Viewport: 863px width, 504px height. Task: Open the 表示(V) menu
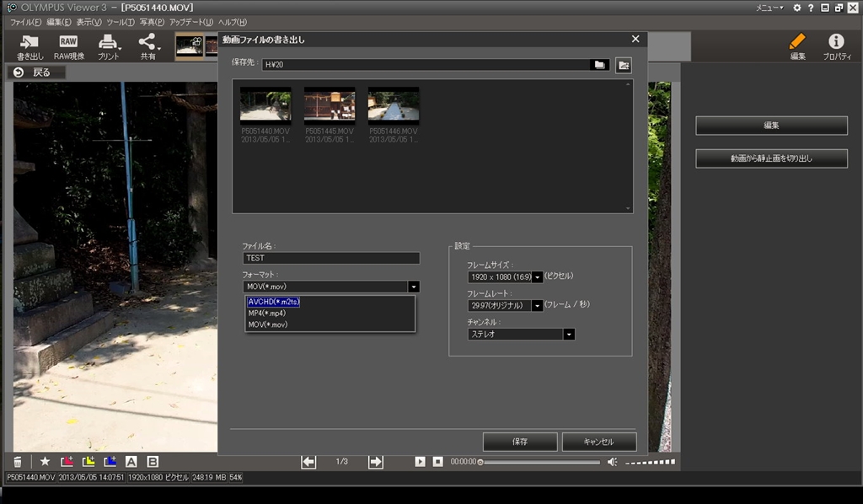point(88,22)
